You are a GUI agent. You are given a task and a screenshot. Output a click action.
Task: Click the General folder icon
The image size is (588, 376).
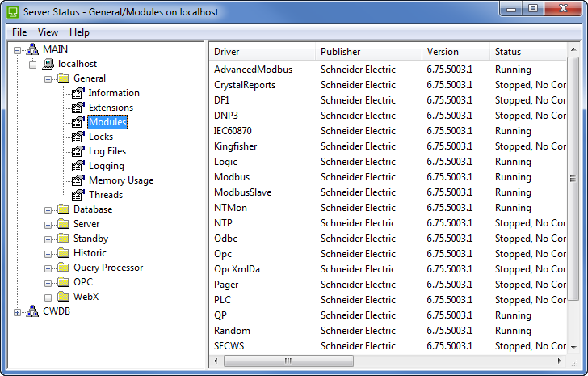click(63, 78)
